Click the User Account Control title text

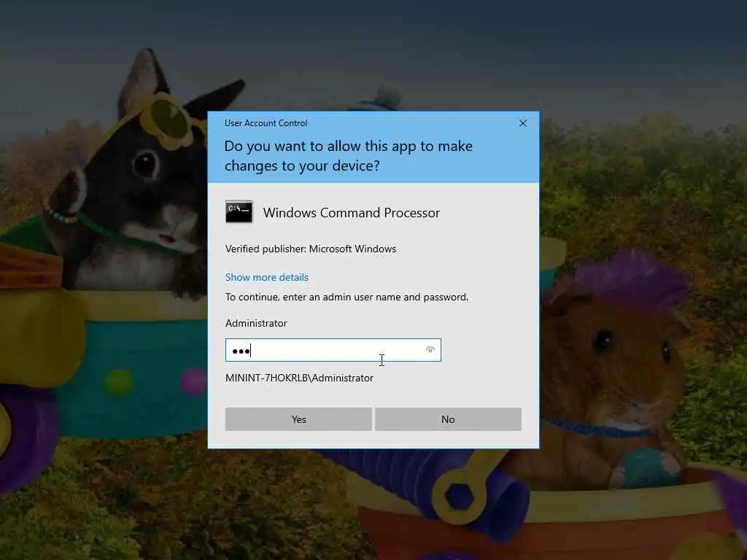point(266,122)
